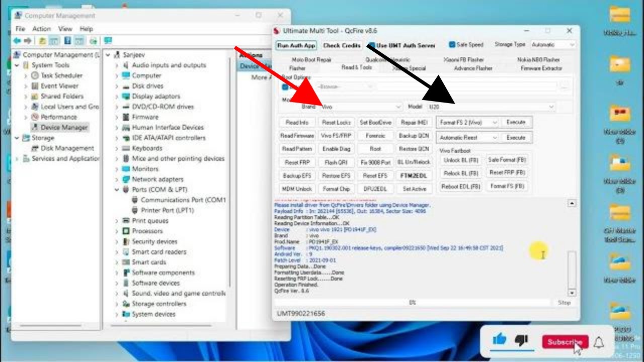Viewport: 644px width, 362px height.
Task: Click the Processors icon in device list
Action: click(x=126, y=231)
